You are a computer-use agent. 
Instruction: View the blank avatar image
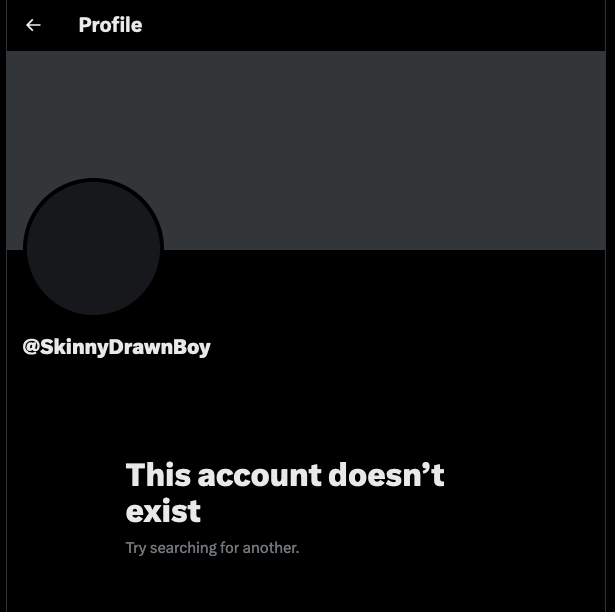coord(93,248)
